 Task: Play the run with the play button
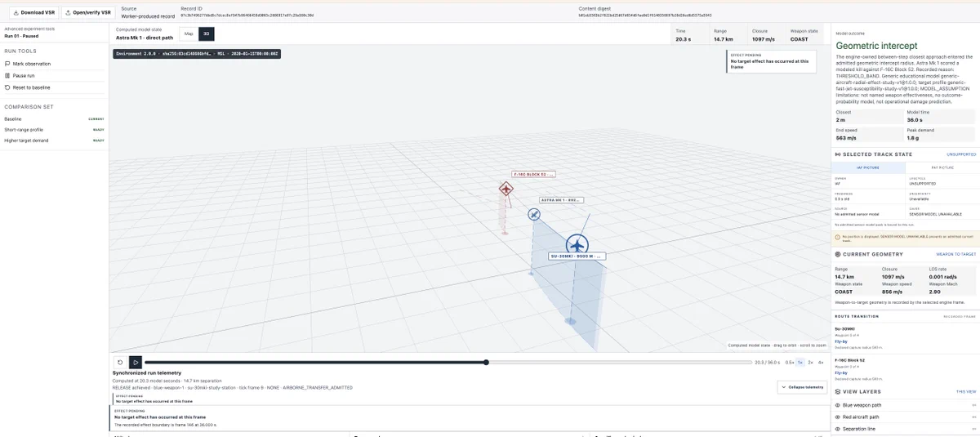click(x=136, y=362)
